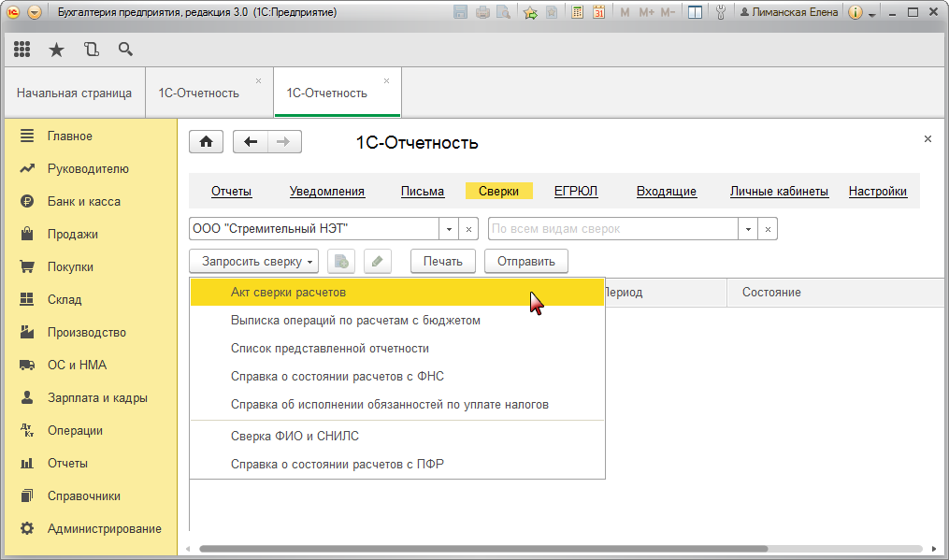Collapse the Запросить сверку dropdown button

pyautogui.click(x=253, y=262)
